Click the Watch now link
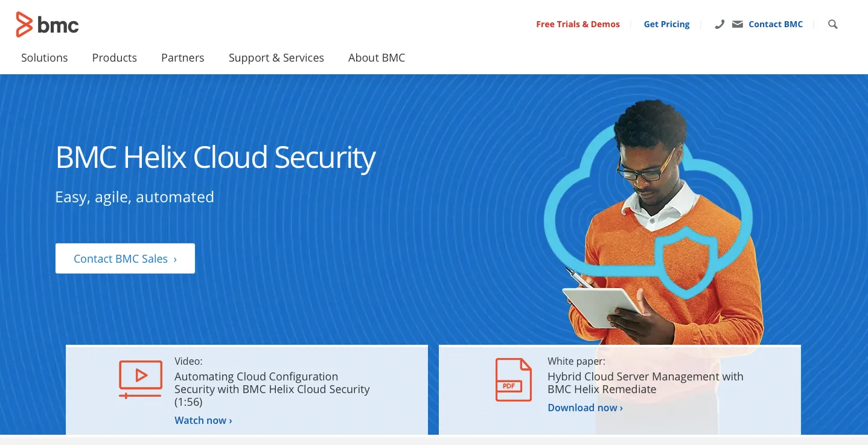The width and height of the screenshot is (868, 445). point(203,420)
